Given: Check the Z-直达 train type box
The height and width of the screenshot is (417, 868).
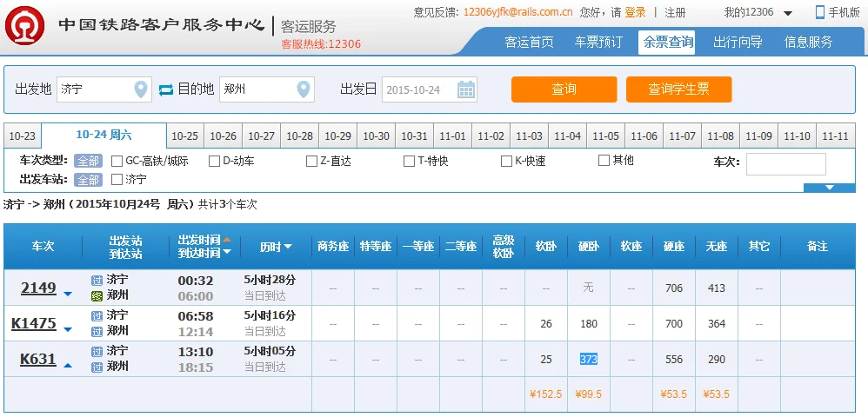Looking at the screenshot, I should point(311,162).
